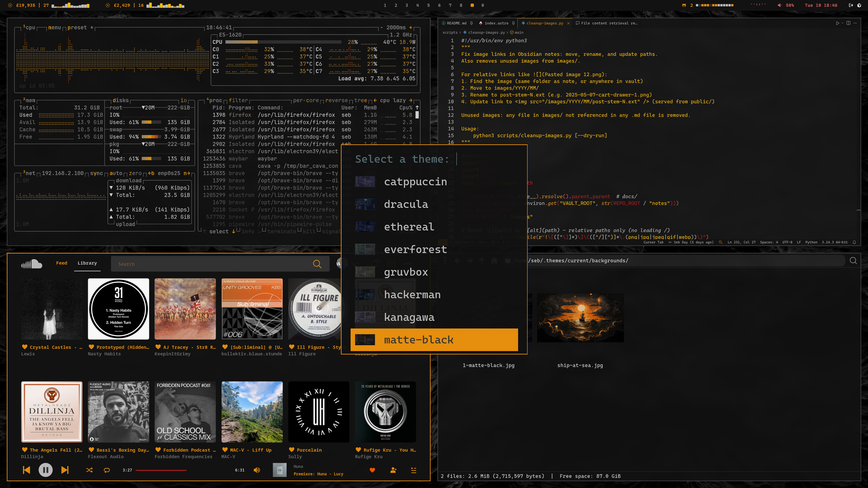Toggle repeat mode

pos(107,470)
